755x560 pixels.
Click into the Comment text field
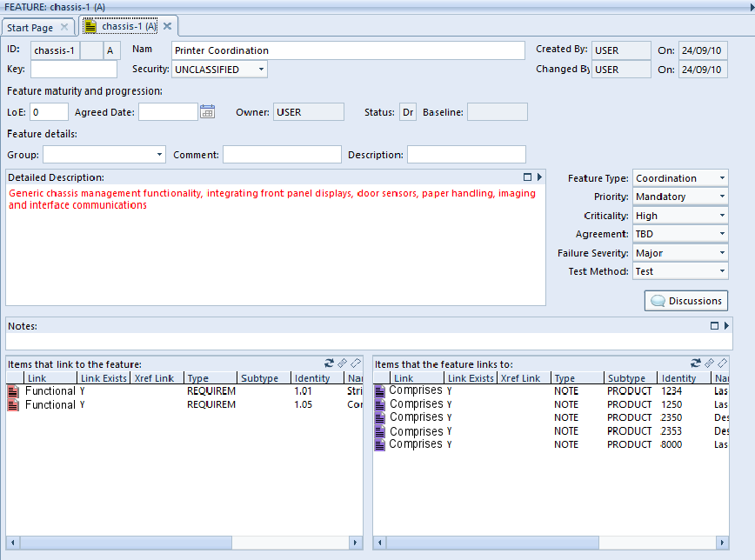tap(282, 155)
